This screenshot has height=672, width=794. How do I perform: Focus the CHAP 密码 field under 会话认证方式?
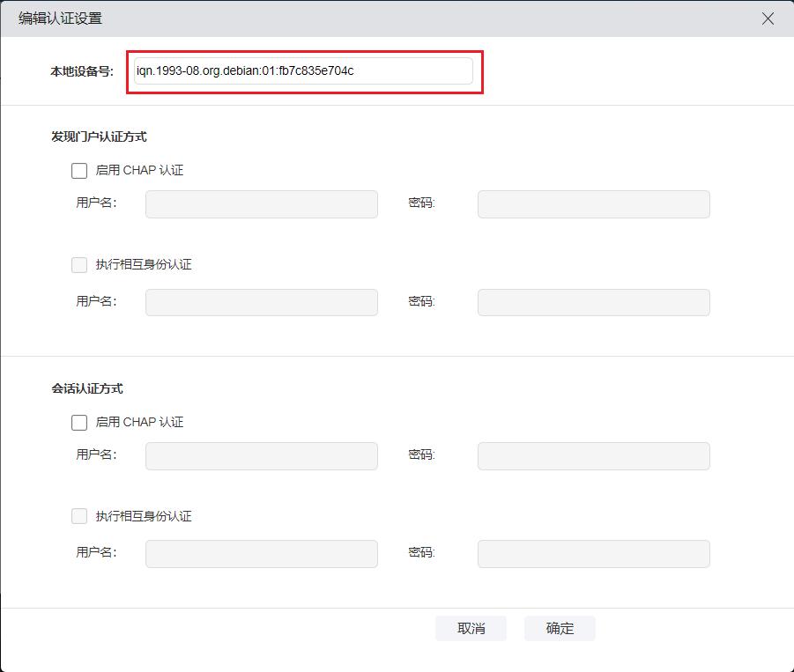coord(593,456)
